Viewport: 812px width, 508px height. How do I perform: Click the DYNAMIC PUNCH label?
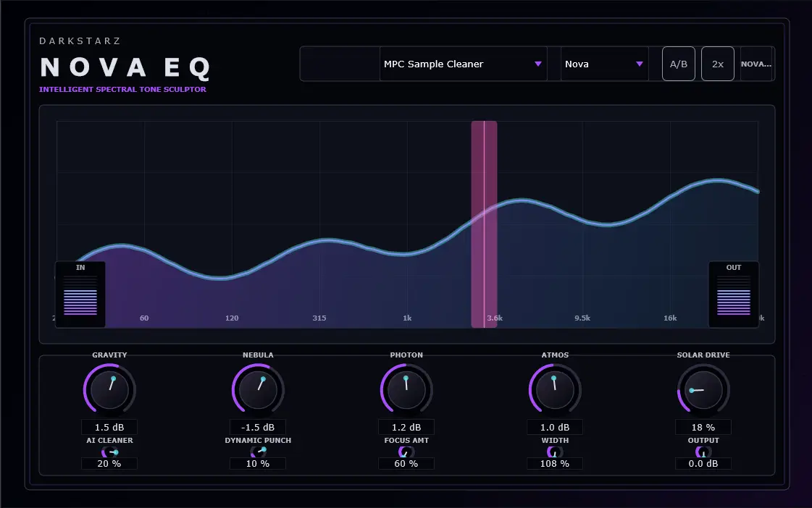click(258, 440)
